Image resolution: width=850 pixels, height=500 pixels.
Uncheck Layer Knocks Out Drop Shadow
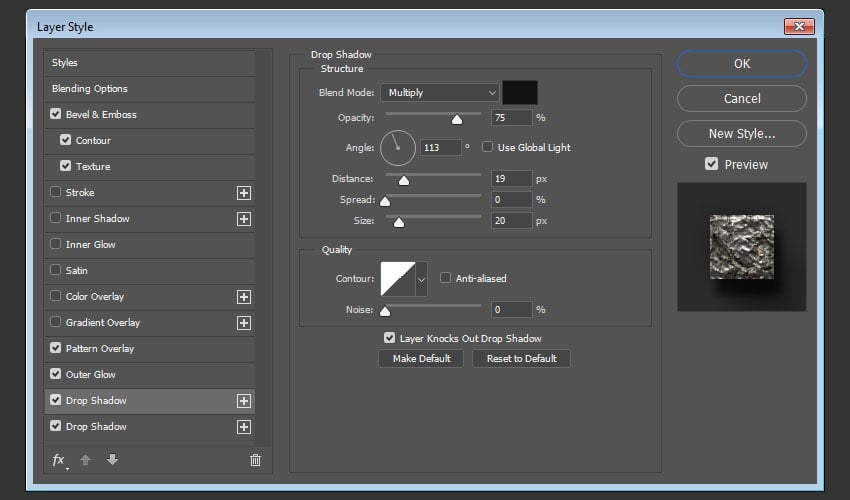[390, 338]
